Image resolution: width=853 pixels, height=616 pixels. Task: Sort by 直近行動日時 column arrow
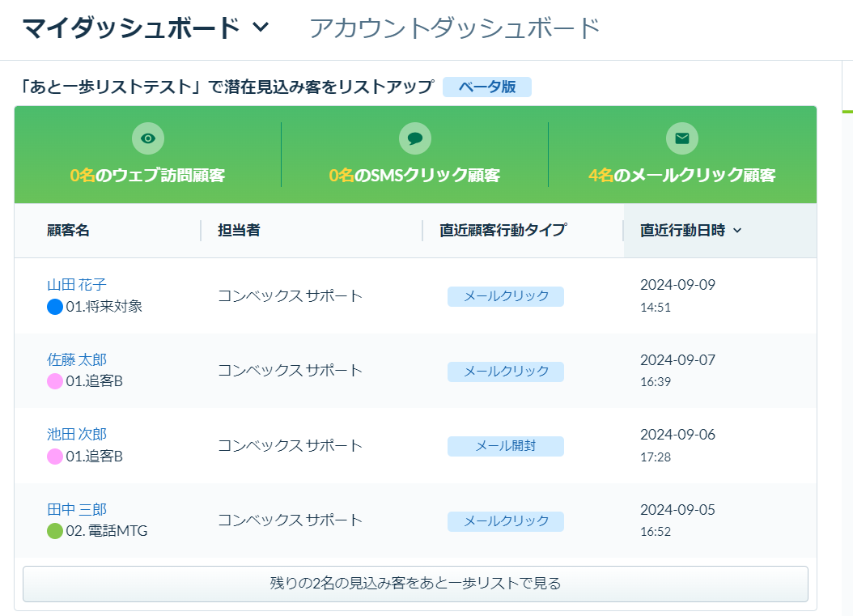pos(737,231)
